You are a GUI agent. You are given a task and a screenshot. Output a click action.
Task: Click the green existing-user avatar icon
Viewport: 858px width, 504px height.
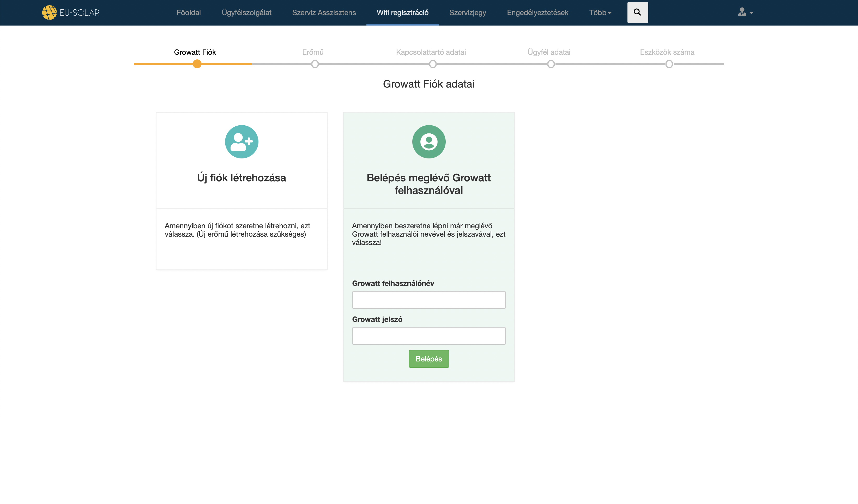[429, 142]
